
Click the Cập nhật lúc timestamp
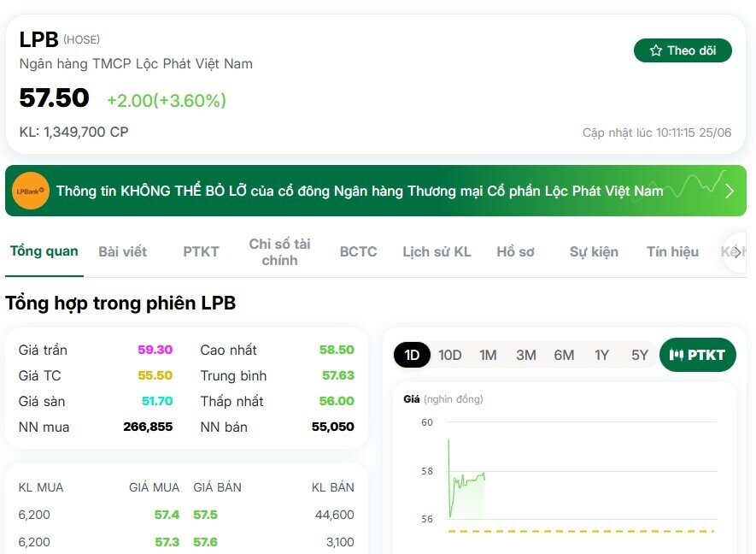coord(657,133)
